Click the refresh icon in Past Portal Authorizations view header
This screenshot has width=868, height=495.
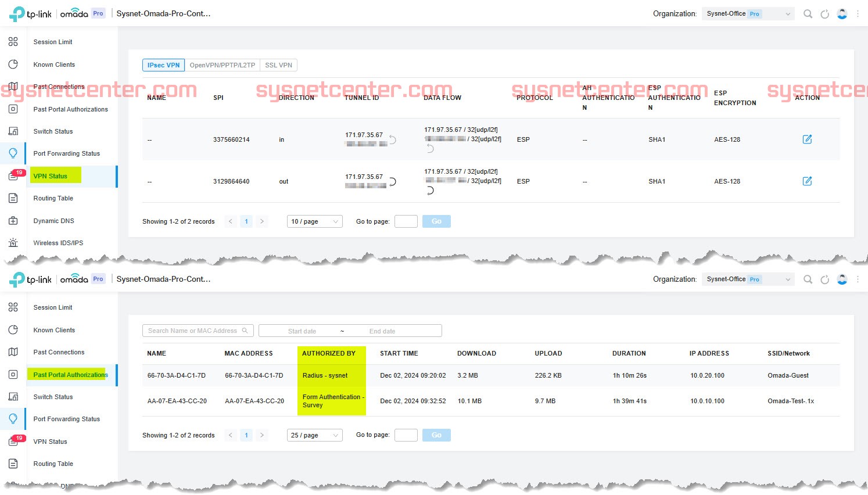[x=824, y=279]
